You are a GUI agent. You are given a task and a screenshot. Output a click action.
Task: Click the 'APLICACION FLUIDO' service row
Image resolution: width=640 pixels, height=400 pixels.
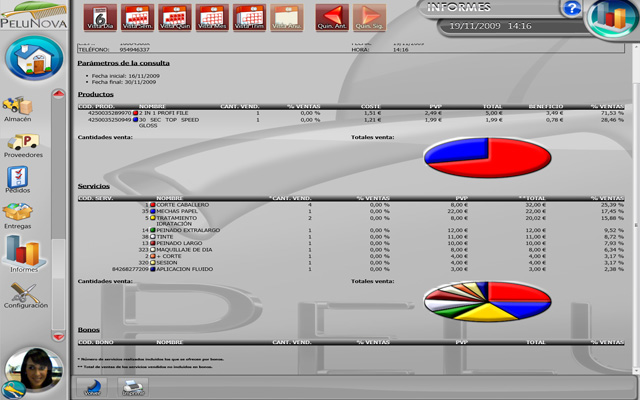351,269
